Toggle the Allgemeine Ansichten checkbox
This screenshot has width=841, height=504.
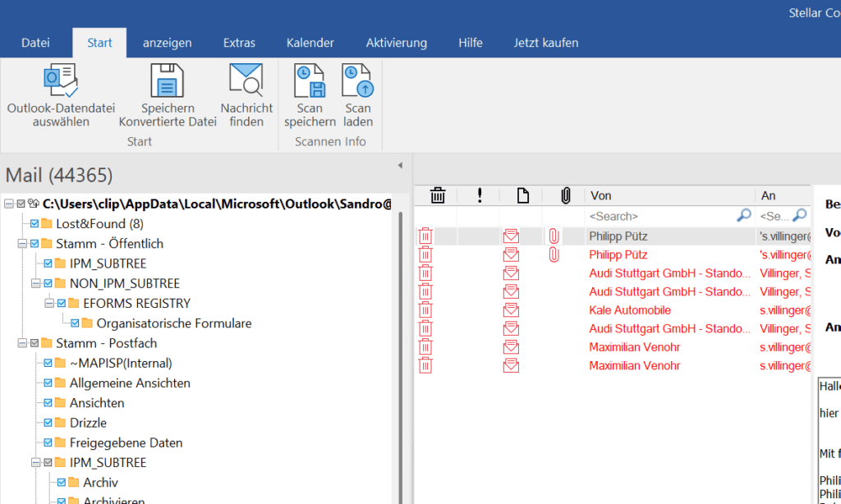48,383
